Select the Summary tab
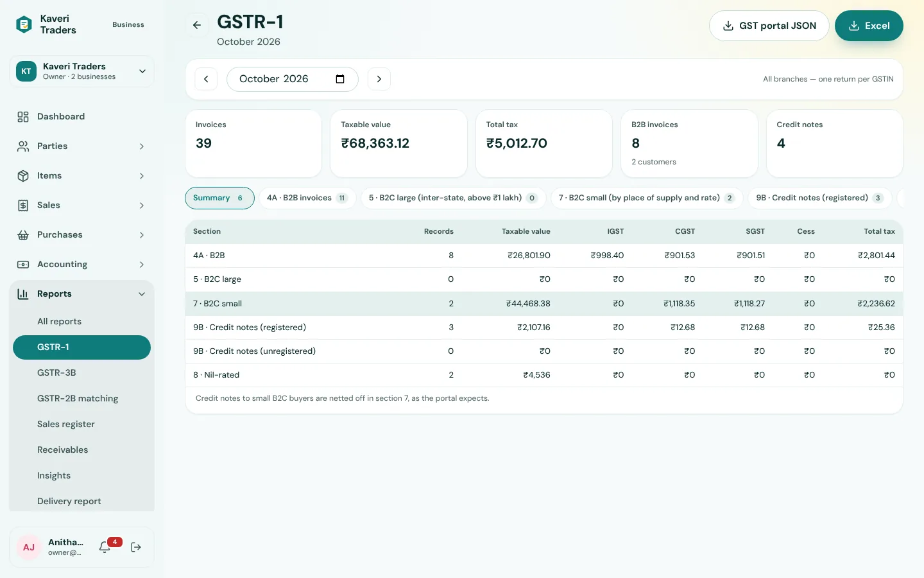This screenshot has width=924, height=578. 219,198
